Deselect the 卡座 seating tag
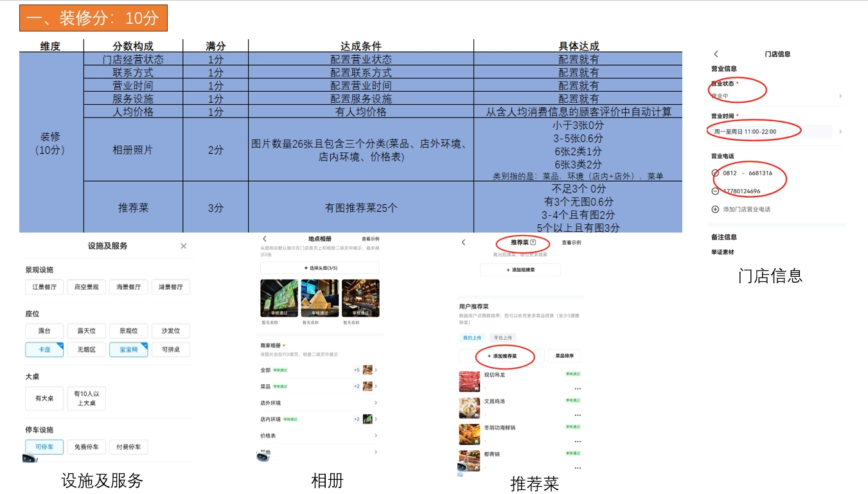Viewport: 868px width, 494px height. 44,349
